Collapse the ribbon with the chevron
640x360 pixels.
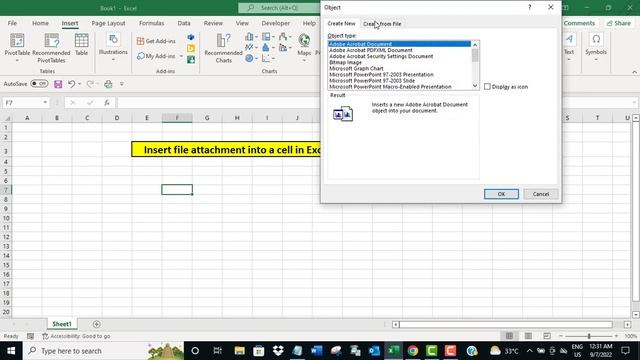(634, 72)
